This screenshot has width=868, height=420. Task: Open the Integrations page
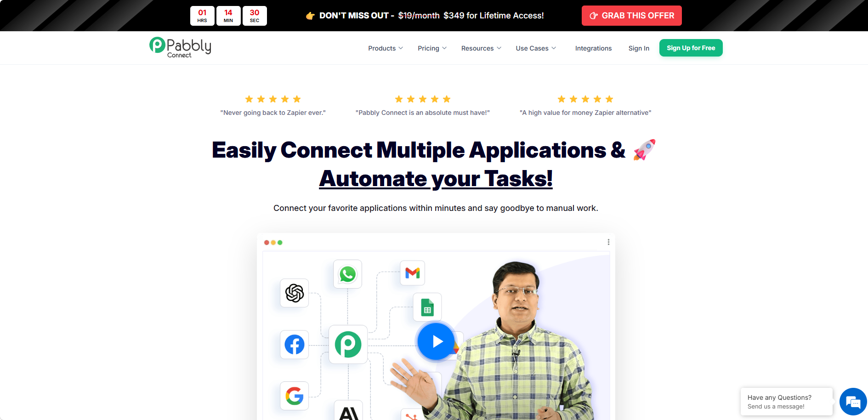pyautogui.click(x=593, y=48)
